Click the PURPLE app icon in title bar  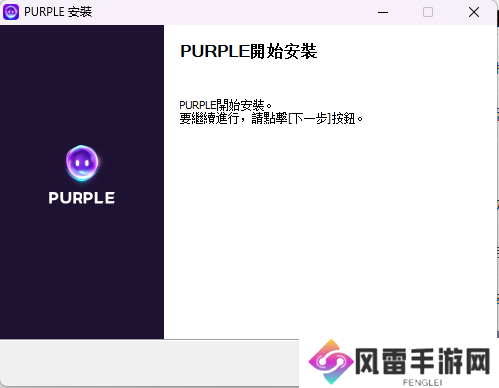point(11,12)
